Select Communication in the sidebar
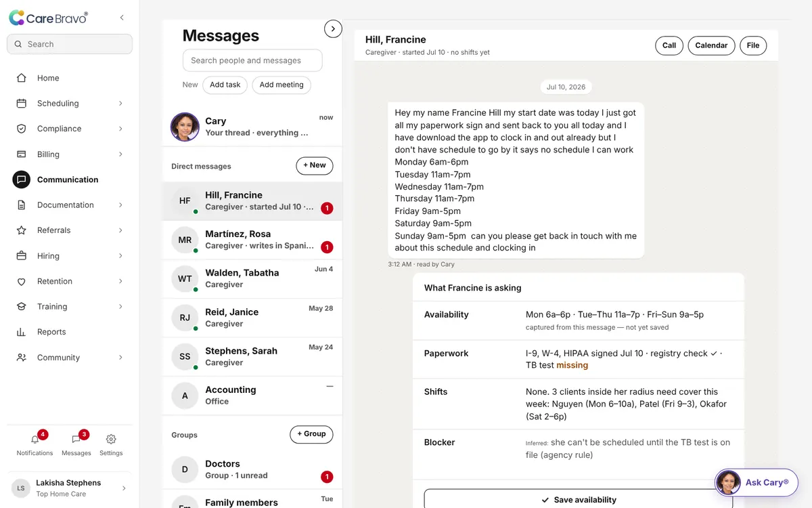Image resolution: width=812 pixels, height=508 pixels. point(70,179)
